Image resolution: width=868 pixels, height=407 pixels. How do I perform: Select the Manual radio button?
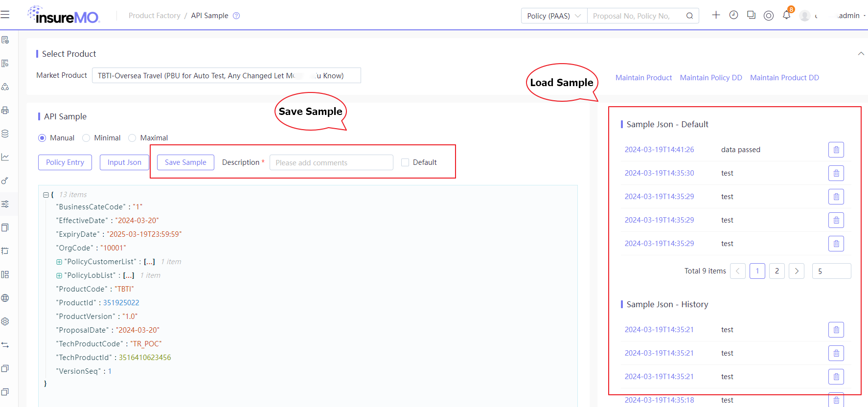tap(42, 138)
